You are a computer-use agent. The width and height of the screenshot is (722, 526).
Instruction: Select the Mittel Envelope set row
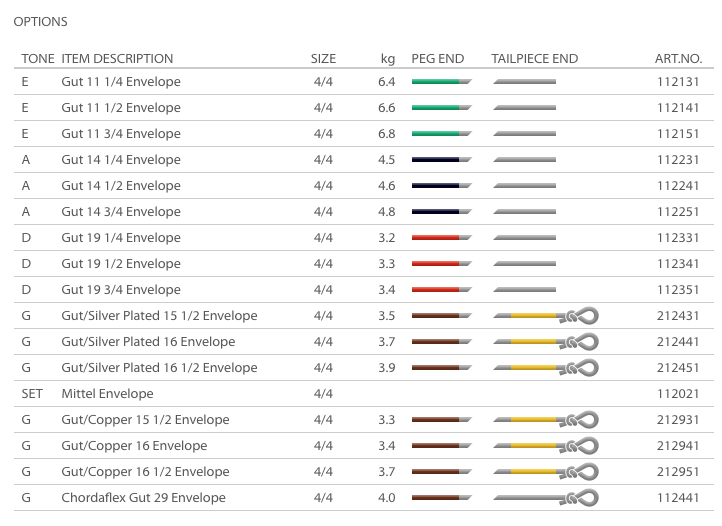coord(107,394)
